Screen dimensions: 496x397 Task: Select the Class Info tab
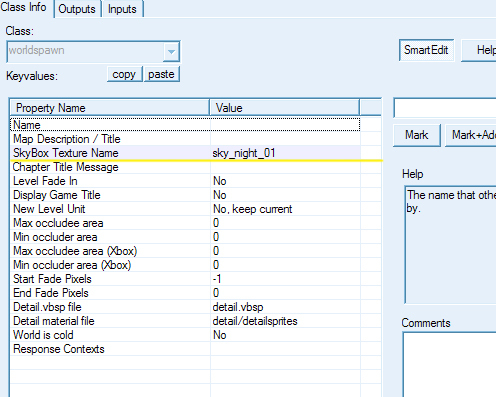tap(24, 7)
